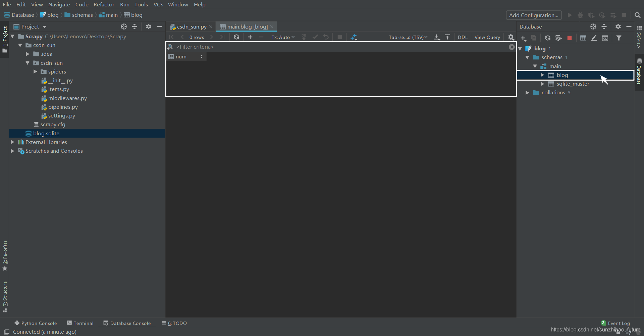Reload the table data page

tap(236, 37)
